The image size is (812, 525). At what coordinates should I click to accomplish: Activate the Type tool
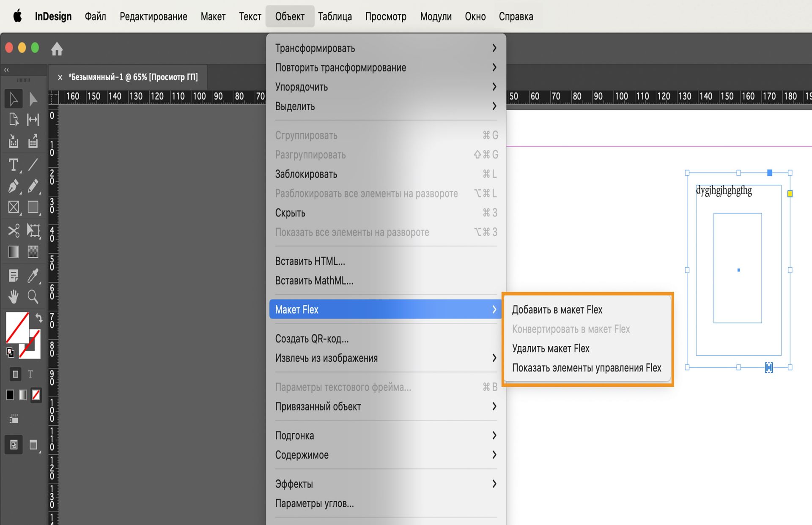(x=13, y=165)
